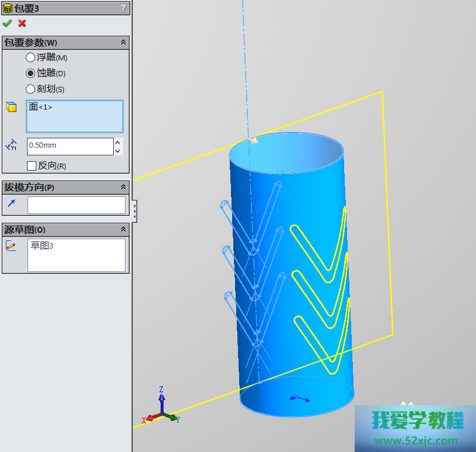The height and width of the screenshot is (452, 476).
Task: Select the 蚀雕 (Deboss) radio option
Action: [x=30, y=73]
